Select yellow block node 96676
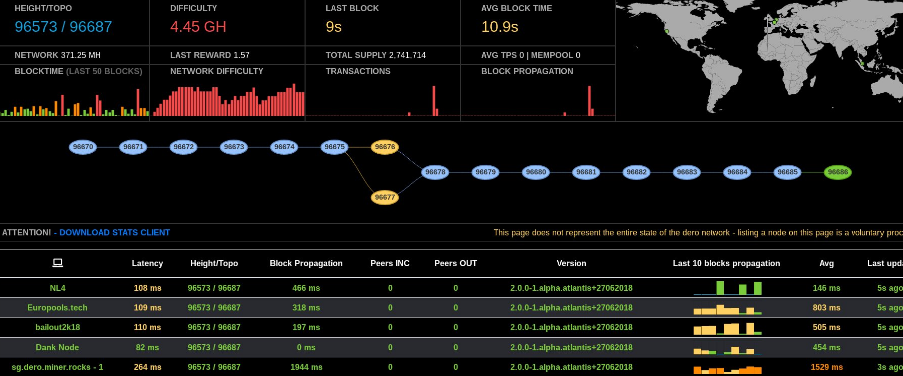 coord(385,147)
